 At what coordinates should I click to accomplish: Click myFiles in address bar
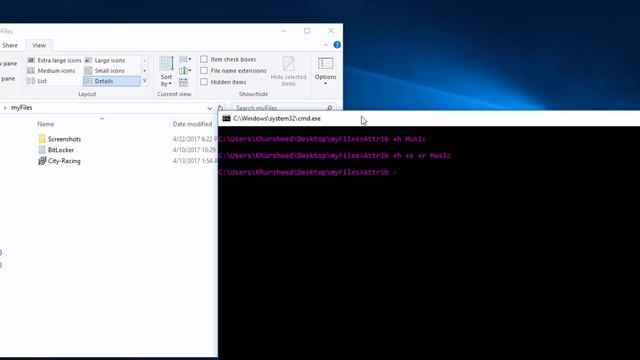(x=22, y=108)
